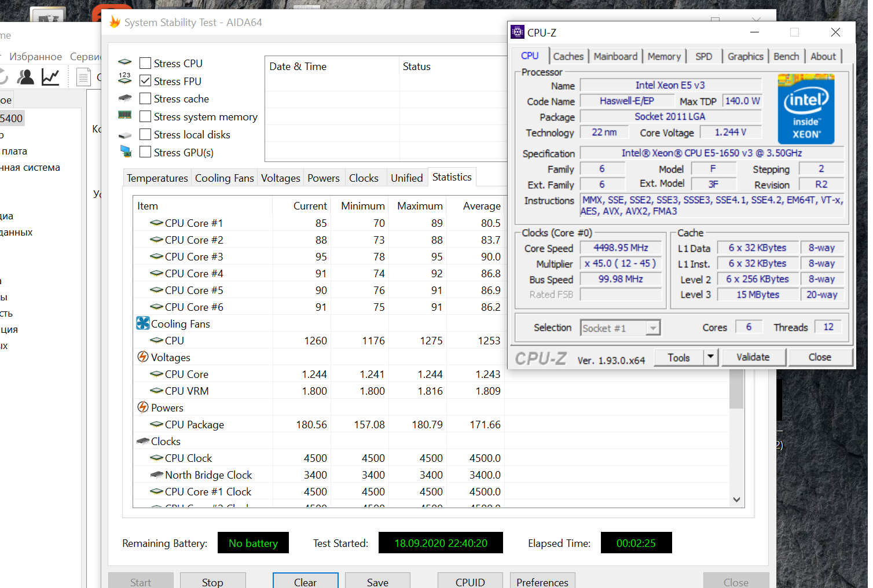Select the Statistics tab
This screenshot has width=873, height=588.
point(452,177)
